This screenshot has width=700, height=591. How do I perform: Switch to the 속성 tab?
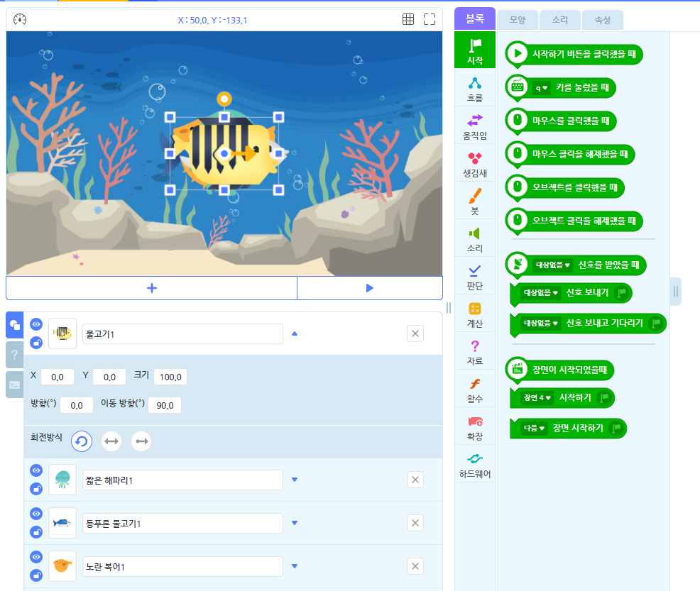click(602, 20)
